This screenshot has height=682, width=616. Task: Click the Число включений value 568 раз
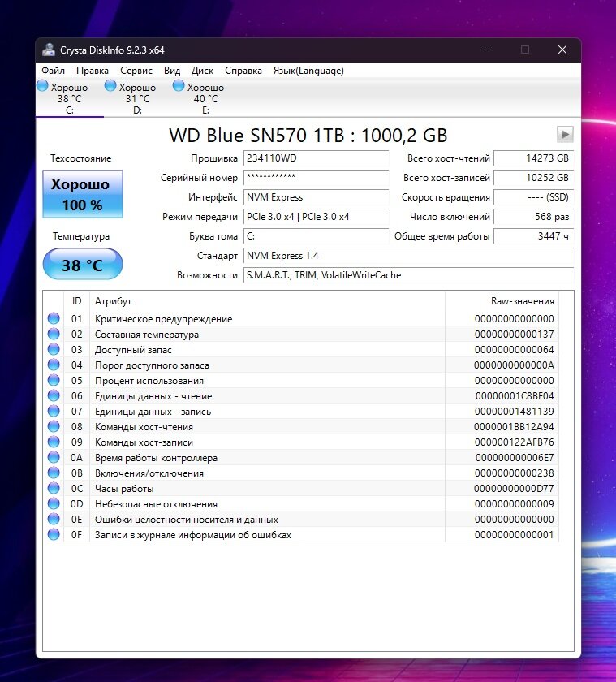click(x=534, y=217)
